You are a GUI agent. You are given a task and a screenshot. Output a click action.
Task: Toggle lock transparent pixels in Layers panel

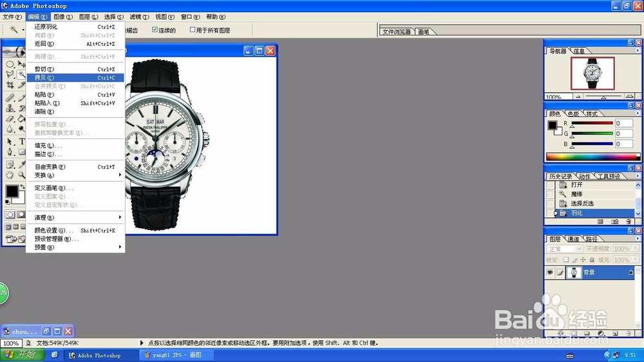point(566,260)
